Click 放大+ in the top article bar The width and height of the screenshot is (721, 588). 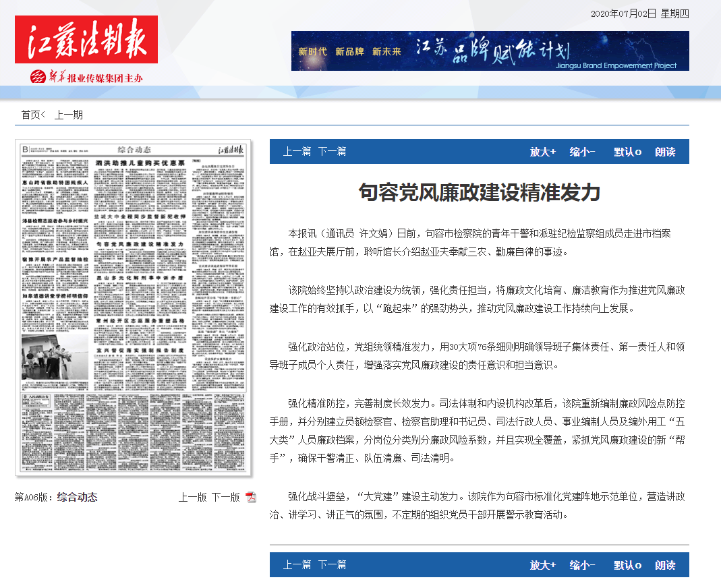pyautogui.click(x=542, y=152)
